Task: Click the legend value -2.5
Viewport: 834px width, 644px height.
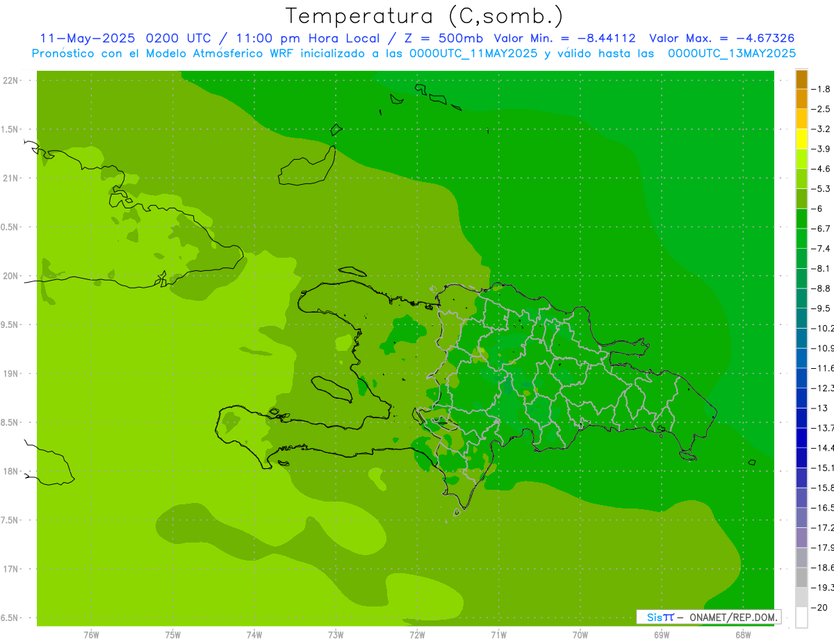Action: (x=821, y=109)
